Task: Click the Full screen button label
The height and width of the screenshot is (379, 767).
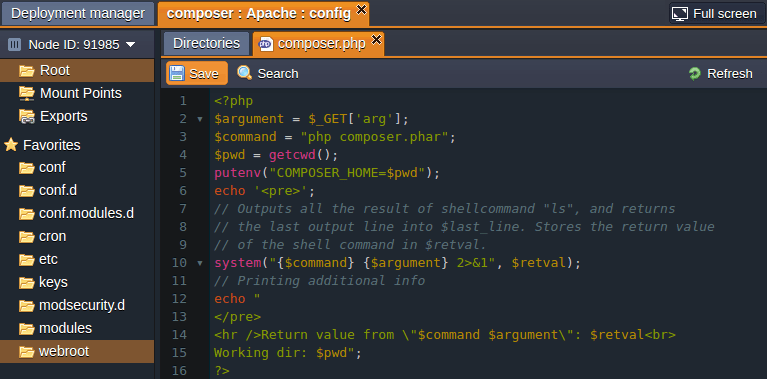Action: click(725, 14)
